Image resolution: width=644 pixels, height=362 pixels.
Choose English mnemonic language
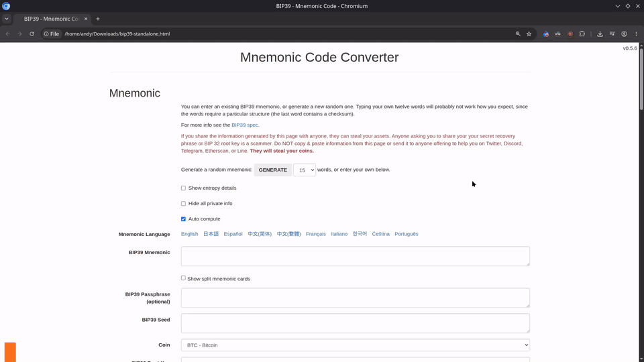click(x=189, y=234)
